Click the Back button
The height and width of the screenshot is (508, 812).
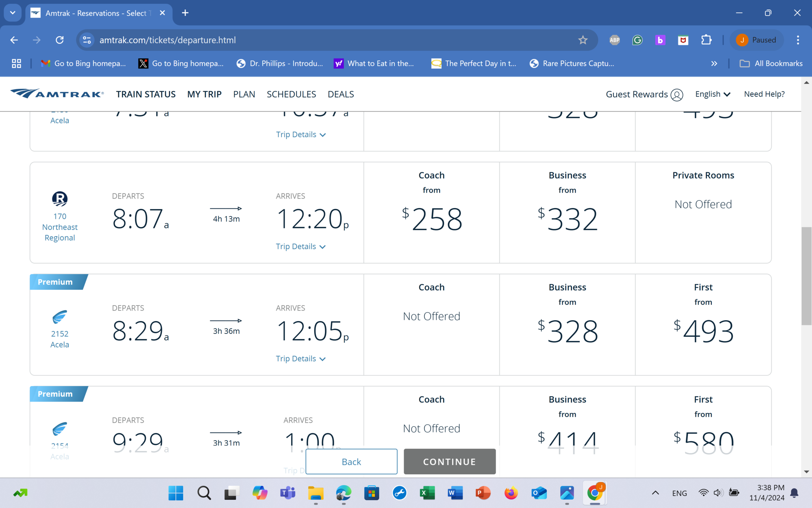coord(351,462)
